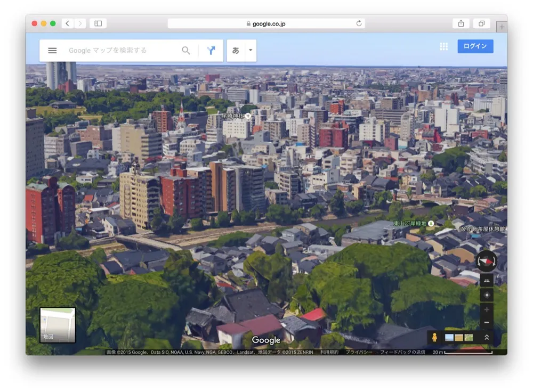Switch back to map view via 地図 thumbnail
The height and width of the screenshot is (392, 533).
coord(56,324)
